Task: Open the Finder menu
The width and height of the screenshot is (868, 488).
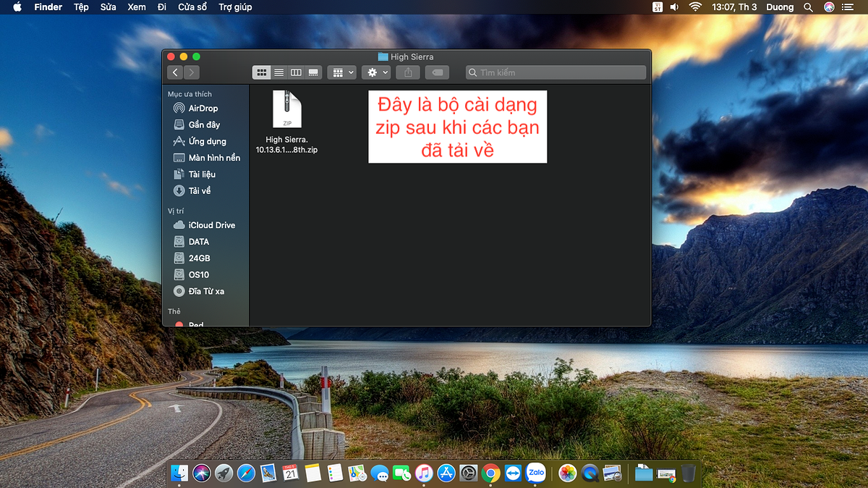Action: coord(48,7)
